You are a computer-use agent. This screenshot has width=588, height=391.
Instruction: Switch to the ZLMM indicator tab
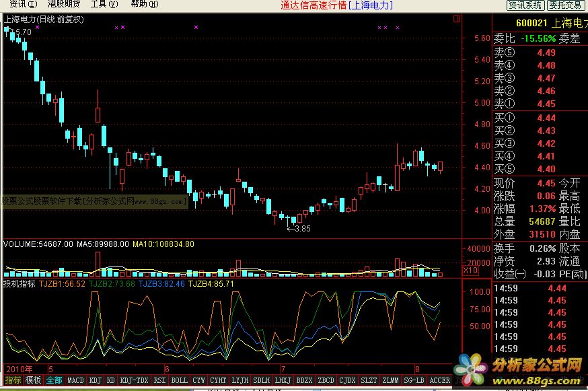(390, 380)
